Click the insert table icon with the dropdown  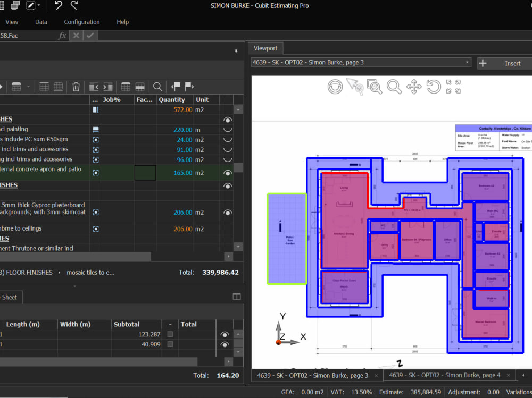pyautogui.click(x=16, y=87)
